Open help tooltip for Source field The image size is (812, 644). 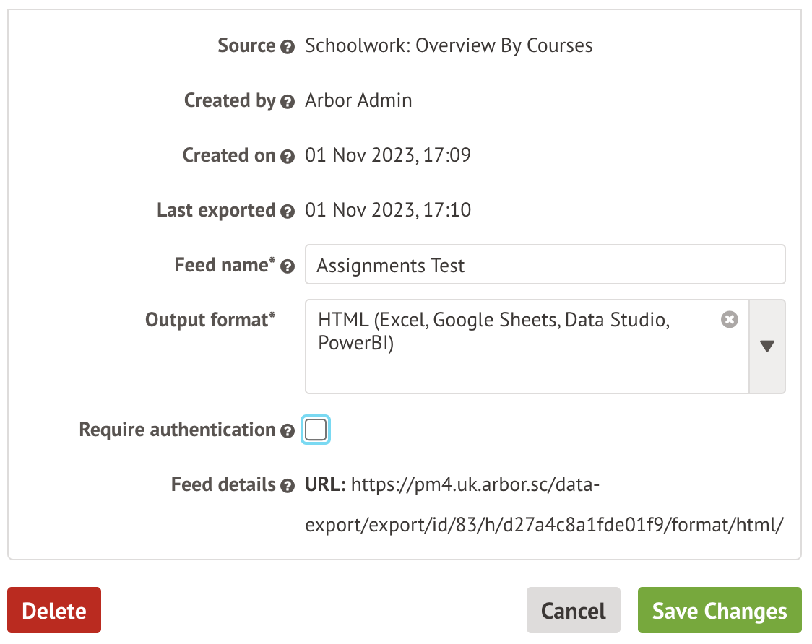point(288,45)
